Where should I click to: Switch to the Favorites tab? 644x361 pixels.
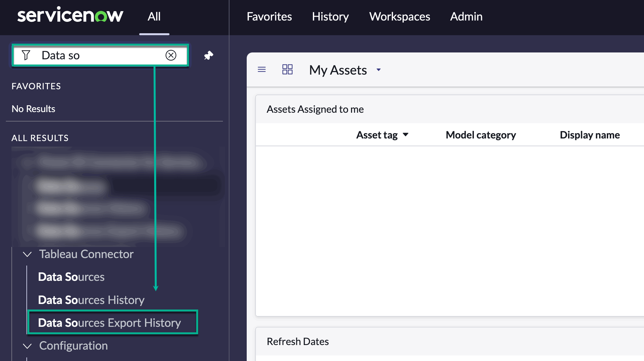click(x=269, y=16)
